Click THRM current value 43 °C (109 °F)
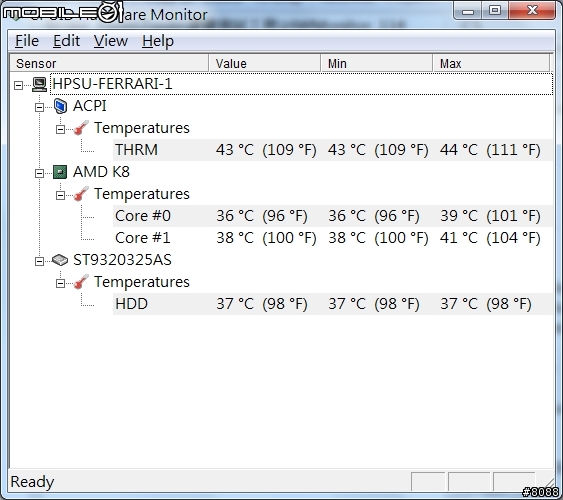Image resolution: width=563 pixels, height=500 pixels. click(266, 150)
